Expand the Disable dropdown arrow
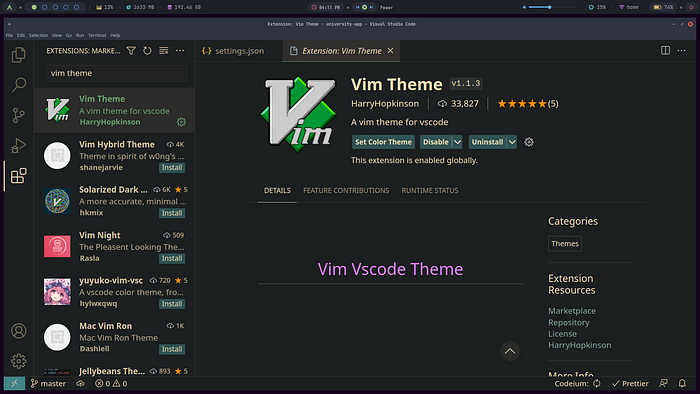This screenshot has height=394, width=700. [x=458, y=142]
